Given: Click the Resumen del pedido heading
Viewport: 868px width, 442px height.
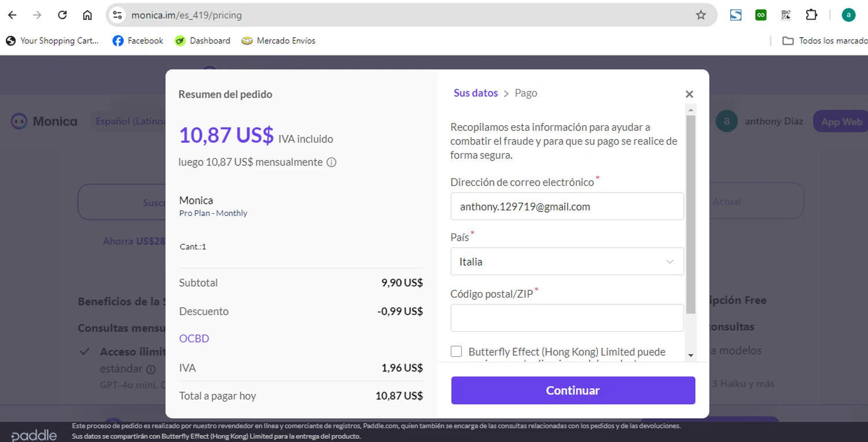Looking at the screenshot, I should pos(225,94).
